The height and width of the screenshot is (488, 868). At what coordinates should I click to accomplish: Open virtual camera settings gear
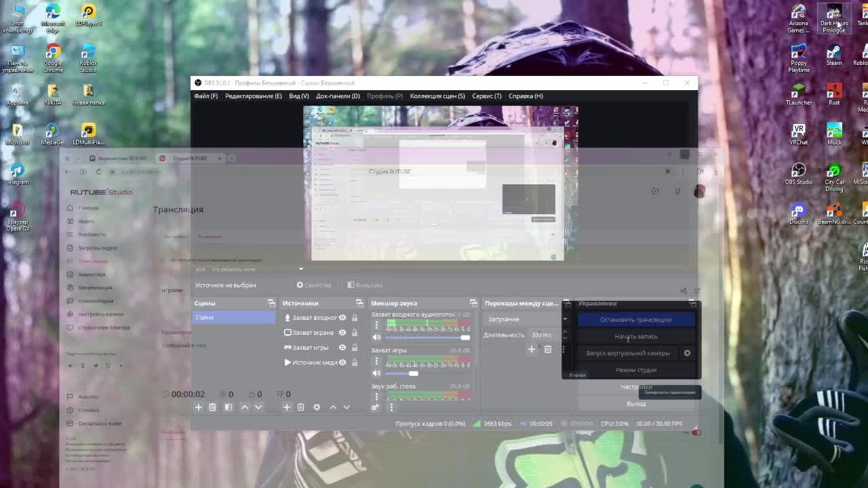[x=687, y=353]
